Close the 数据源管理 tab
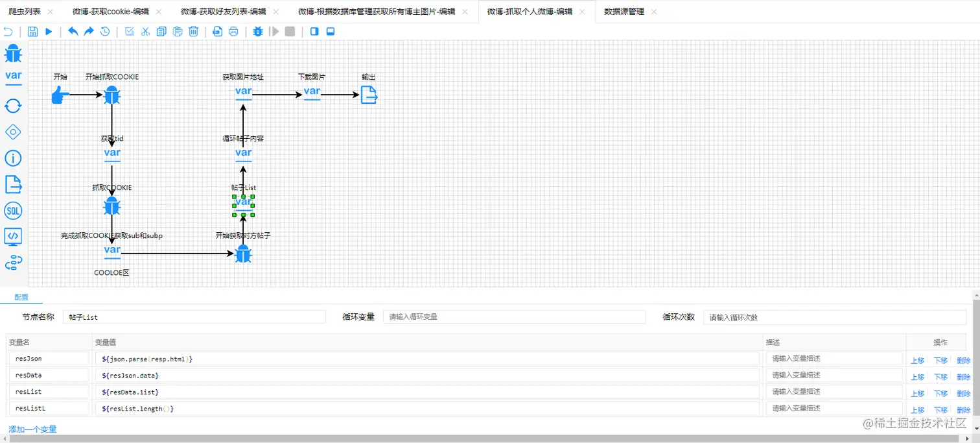The image size is (980, 443). (x=653, y=12)
